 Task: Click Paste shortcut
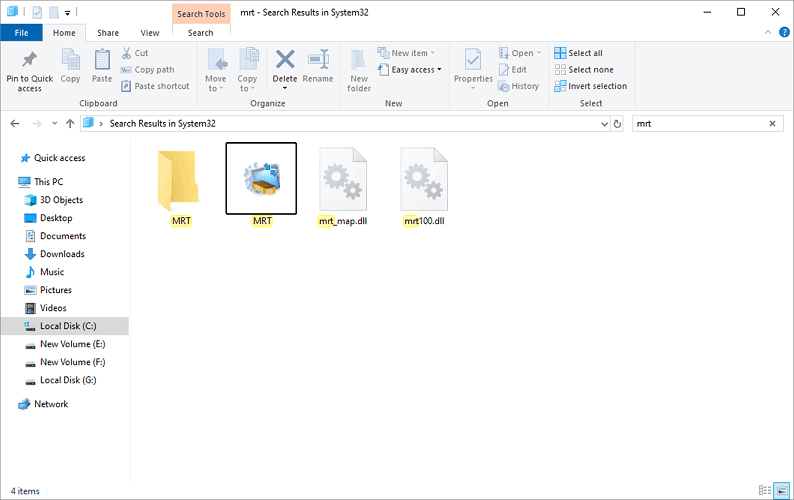pos(155,86)
